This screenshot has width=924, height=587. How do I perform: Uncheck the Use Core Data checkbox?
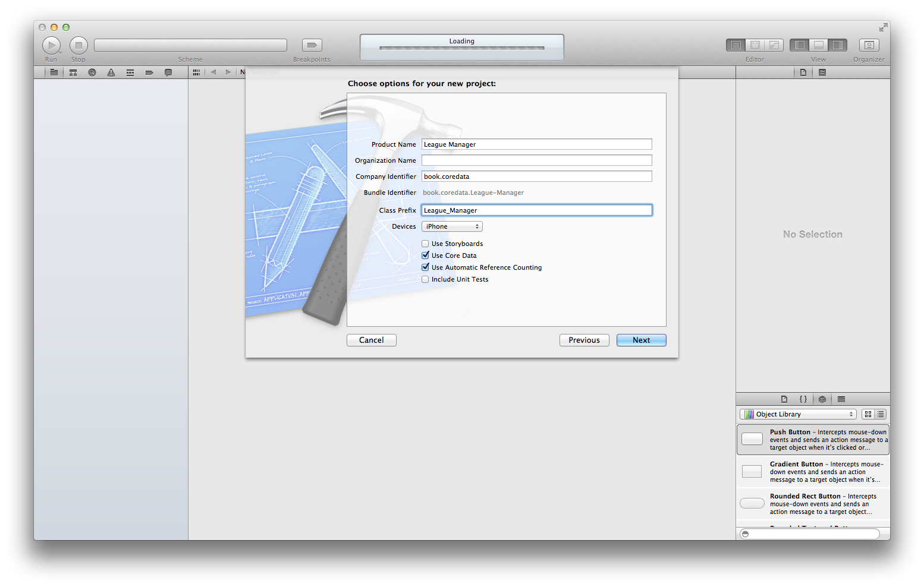pyautogui.click(x=425, y=255)
